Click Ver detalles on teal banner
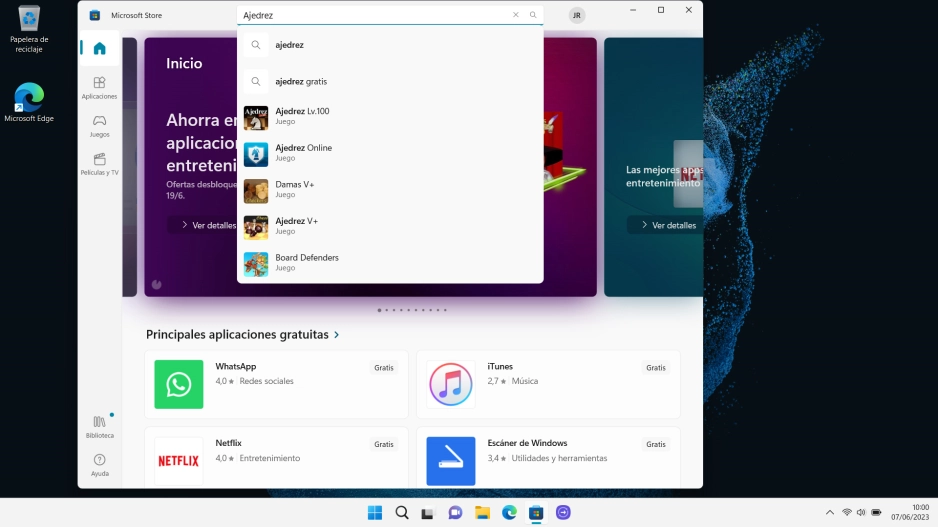This screenshot has height=527, width=938. pyautogui.click(x=669, y=226)
